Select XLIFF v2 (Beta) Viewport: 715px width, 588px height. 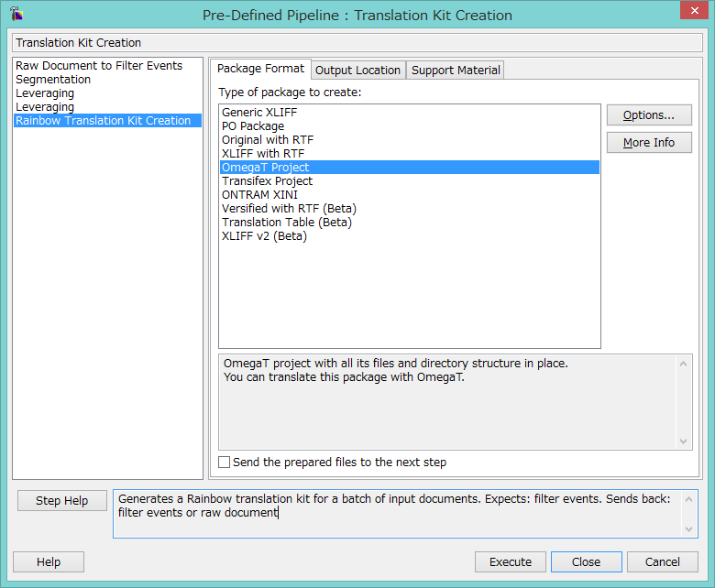click(x=410, y=235)
